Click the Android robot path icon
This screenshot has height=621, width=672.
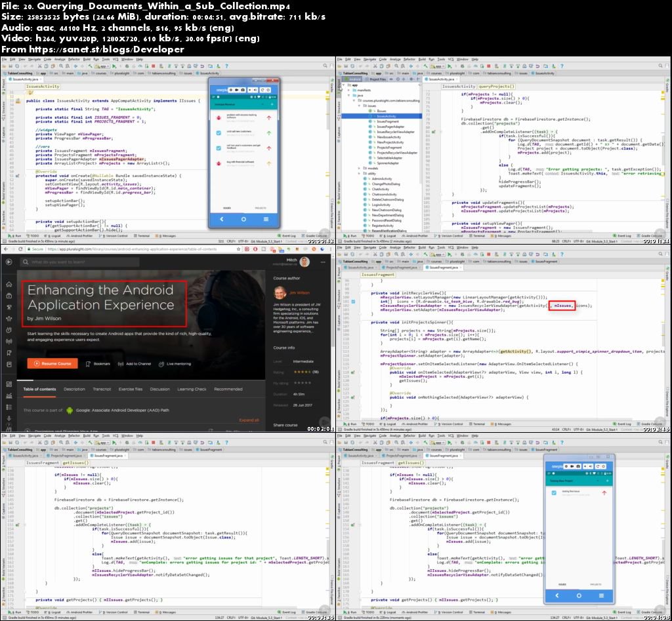click(70, 411)
